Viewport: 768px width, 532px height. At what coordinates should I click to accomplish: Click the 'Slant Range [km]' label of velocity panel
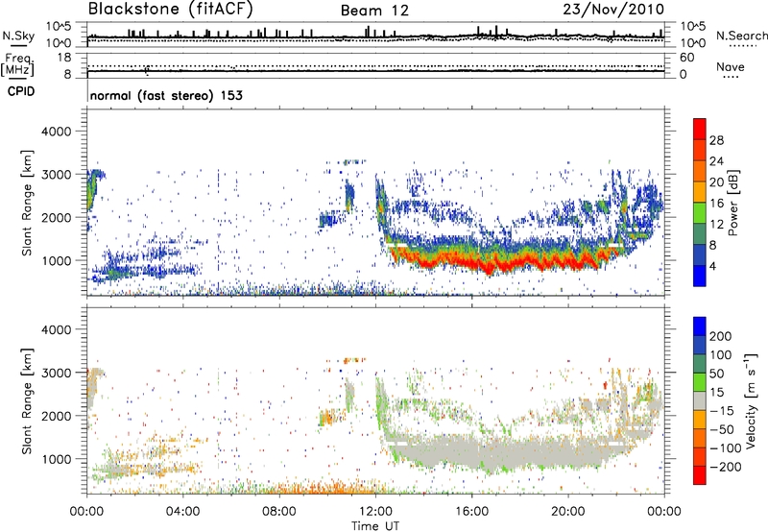27,401
